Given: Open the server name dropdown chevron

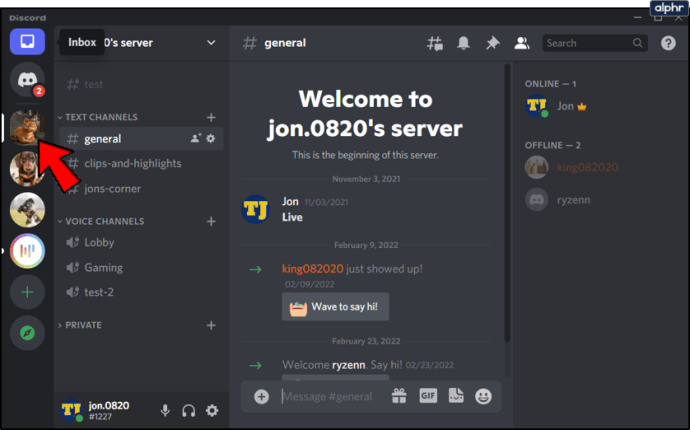Looking at the screenshot, I should click(x=211, y=43).
